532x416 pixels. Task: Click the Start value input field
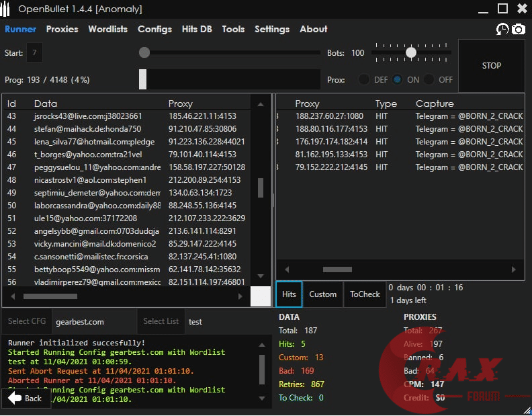point(34,52)
